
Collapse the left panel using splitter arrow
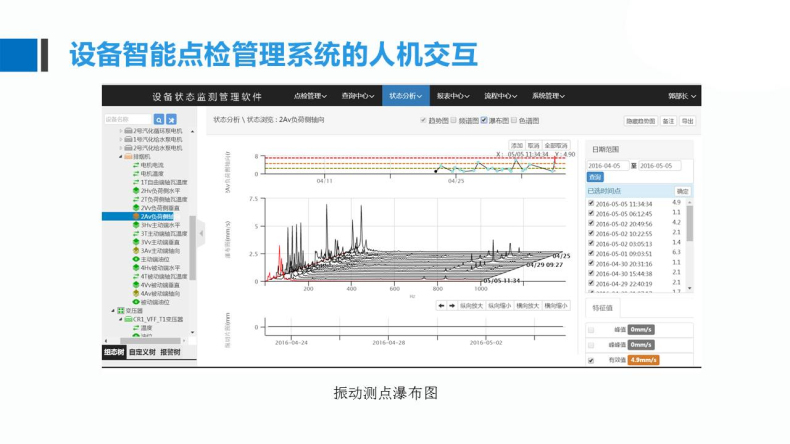(x=199, y=233)
